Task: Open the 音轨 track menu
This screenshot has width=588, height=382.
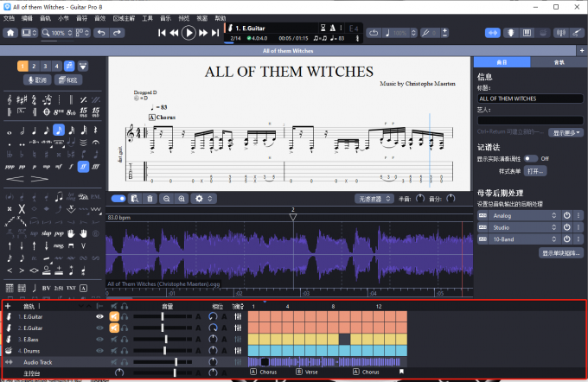Action: click(45, 18)
